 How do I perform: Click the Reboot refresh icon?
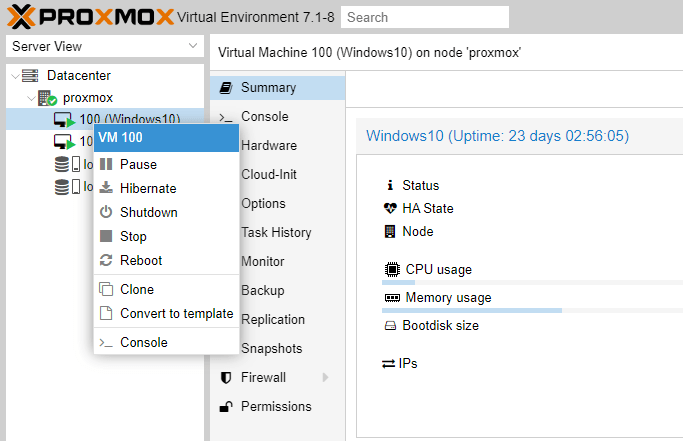click(106, 260)
